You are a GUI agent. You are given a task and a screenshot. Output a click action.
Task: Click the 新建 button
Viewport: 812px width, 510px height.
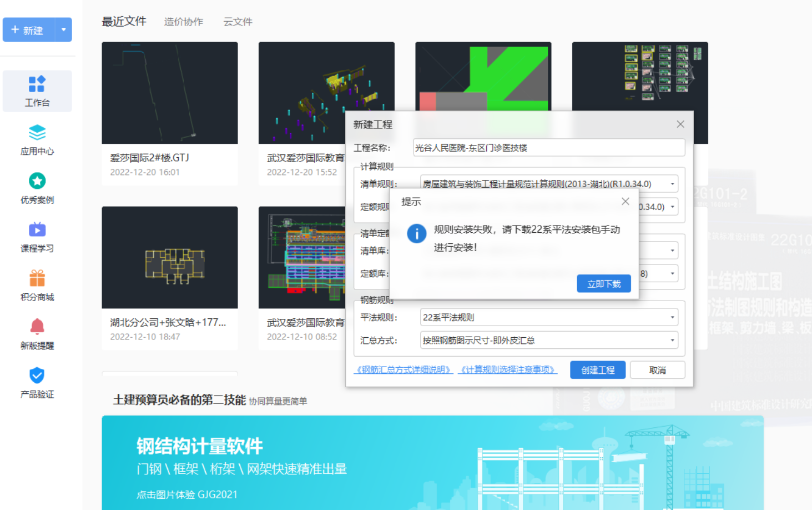point(29,30)
